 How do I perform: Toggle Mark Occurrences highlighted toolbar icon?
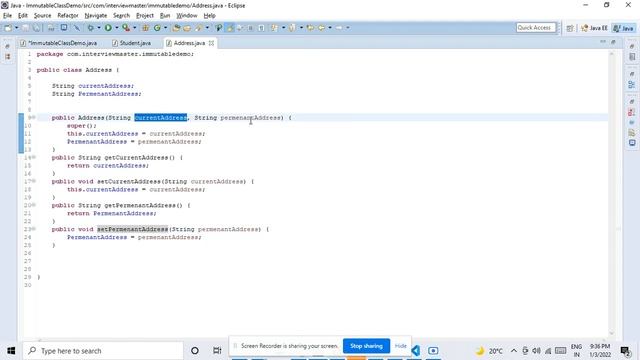230,28
